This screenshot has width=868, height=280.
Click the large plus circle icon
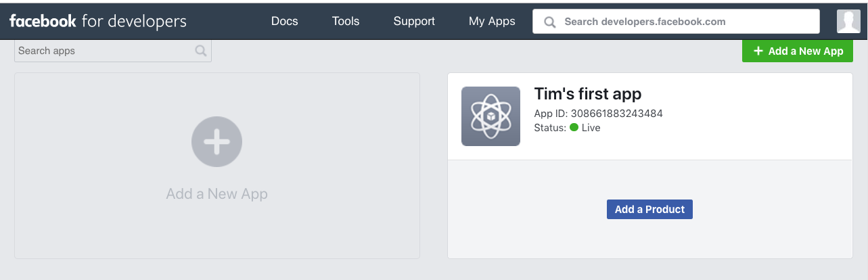pos(217,142)
